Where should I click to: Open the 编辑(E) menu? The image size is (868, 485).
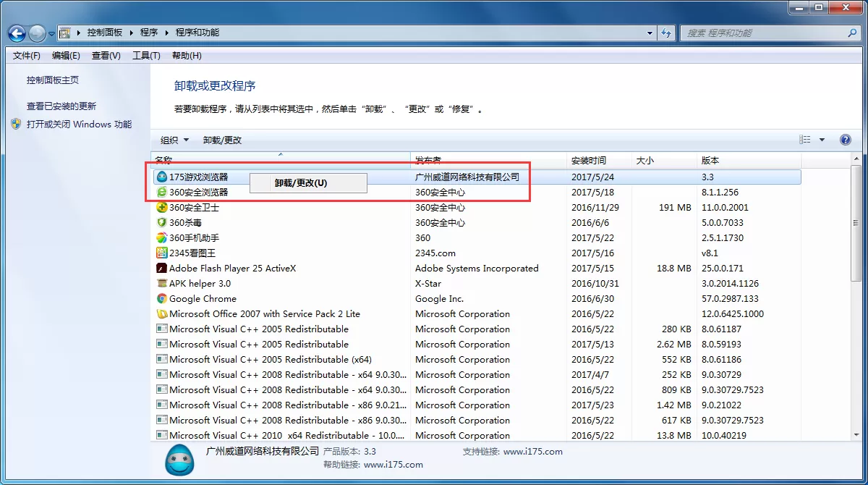pyautogui.click(x=66, y=56)
